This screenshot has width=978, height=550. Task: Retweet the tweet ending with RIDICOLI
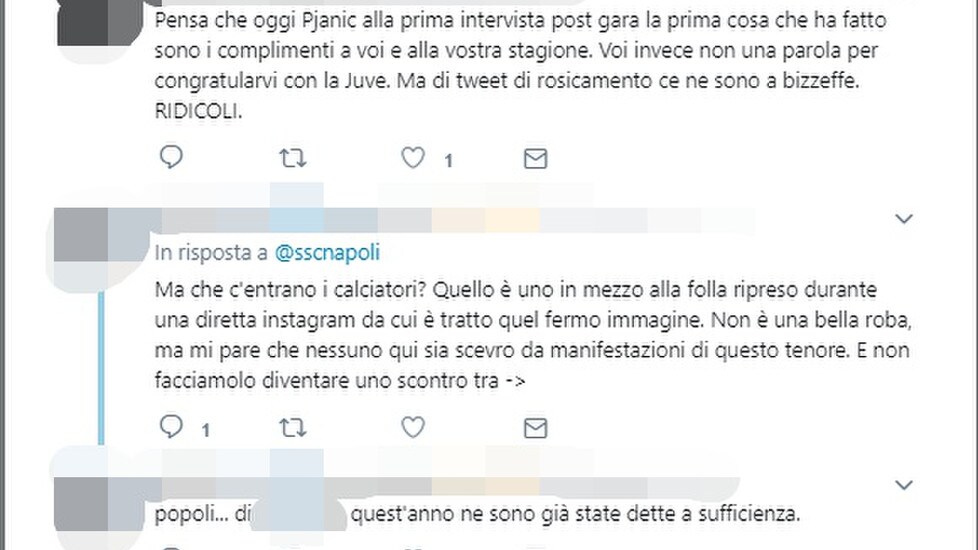pyautogui.click(x=292, y=158)
